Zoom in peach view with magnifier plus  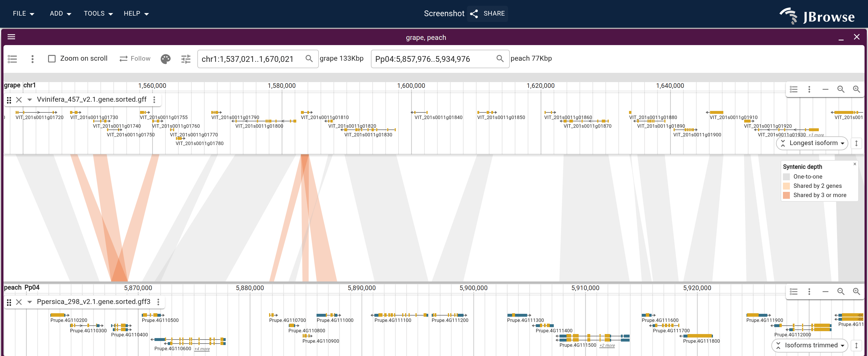[x=856, y=291]
